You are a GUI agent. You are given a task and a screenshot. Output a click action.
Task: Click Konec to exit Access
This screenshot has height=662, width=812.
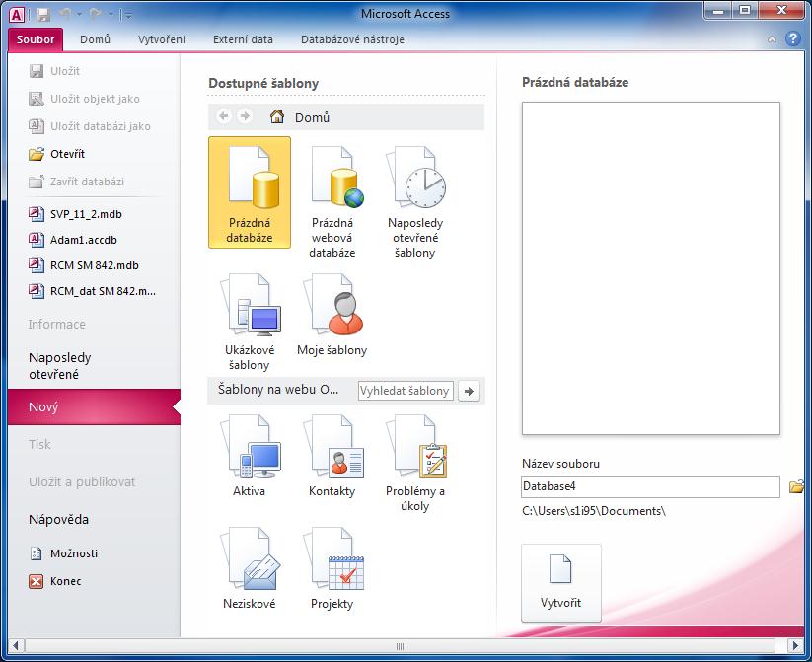pyautogui.click(x=55, y=581)
